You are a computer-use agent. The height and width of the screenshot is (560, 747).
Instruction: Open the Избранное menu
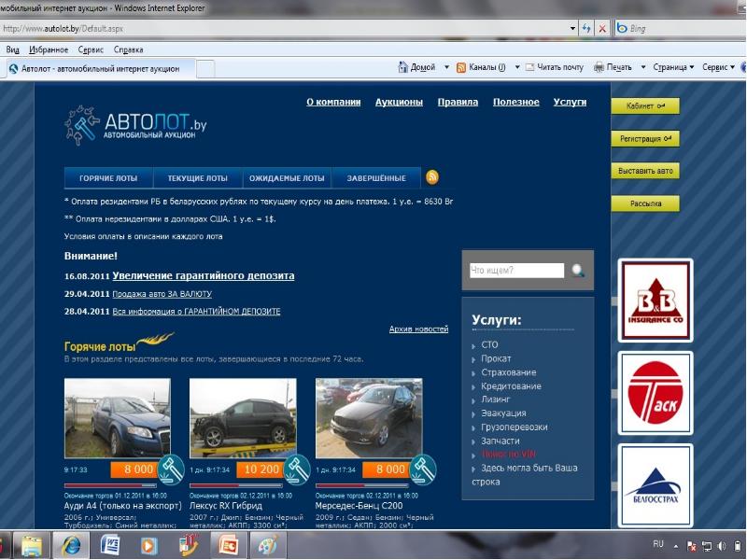[x=48, y=49]
